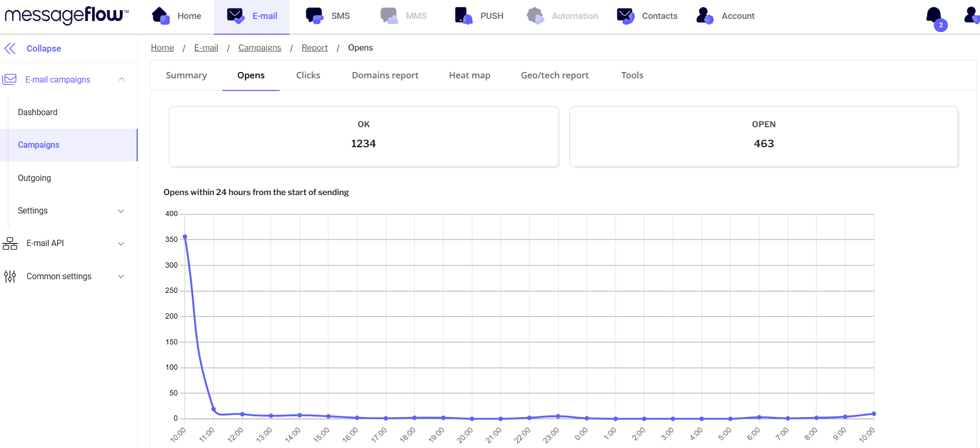
Task: Click the E-mail API network icon
Action: pyautogui.click(x=10, y=243)
